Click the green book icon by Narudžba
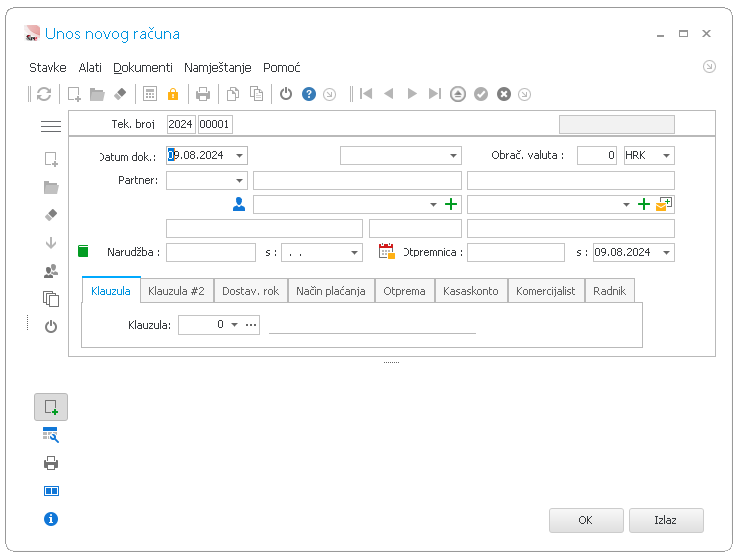The width and height of the screenshot is (739, 559). (x=83, y=251)
